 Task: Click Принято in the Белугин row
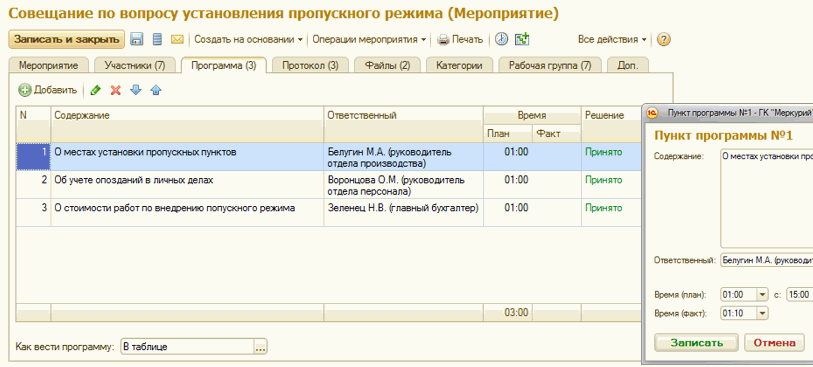click(604, 152)
